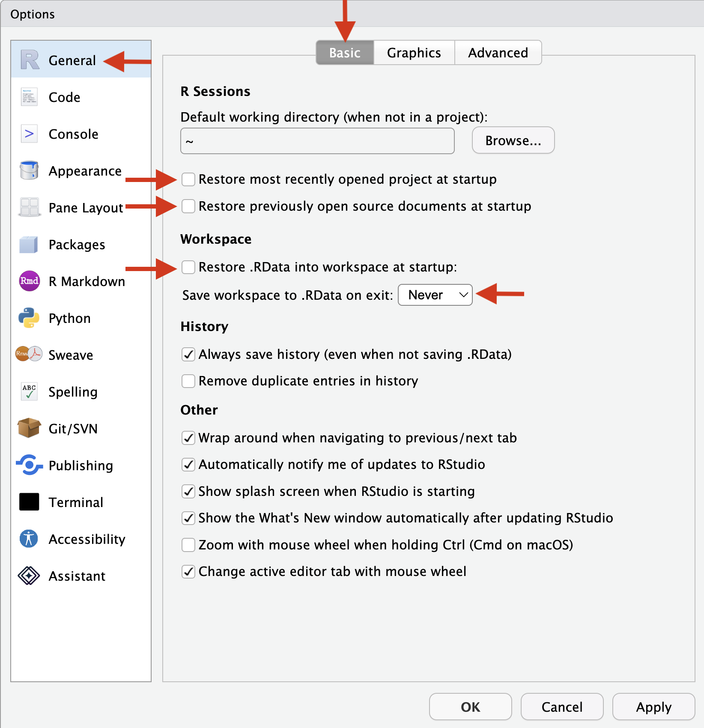Open the R Markdown Rmd icon

(x=29, y=281)
